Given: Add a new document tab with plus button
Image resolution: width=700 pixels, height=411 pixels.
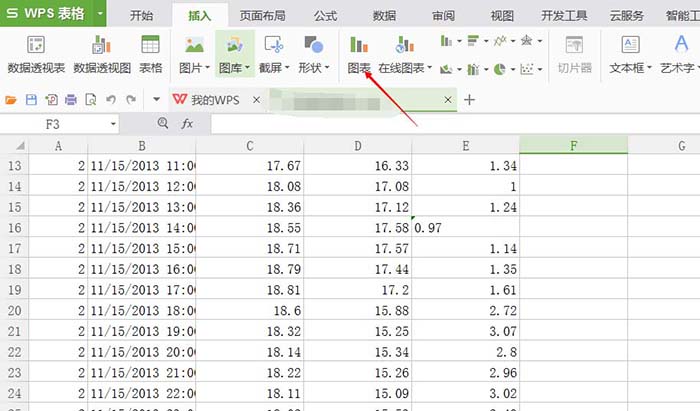Looking at the screenshot, I should [470, 100].
